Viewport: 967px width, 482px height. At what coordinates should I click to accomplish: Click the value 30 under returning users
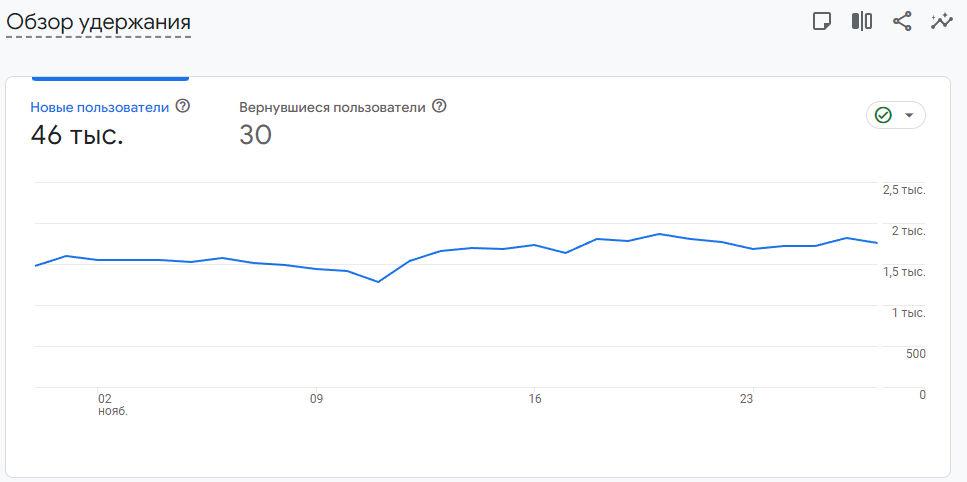pyautogui.click(x=255, y=135)
